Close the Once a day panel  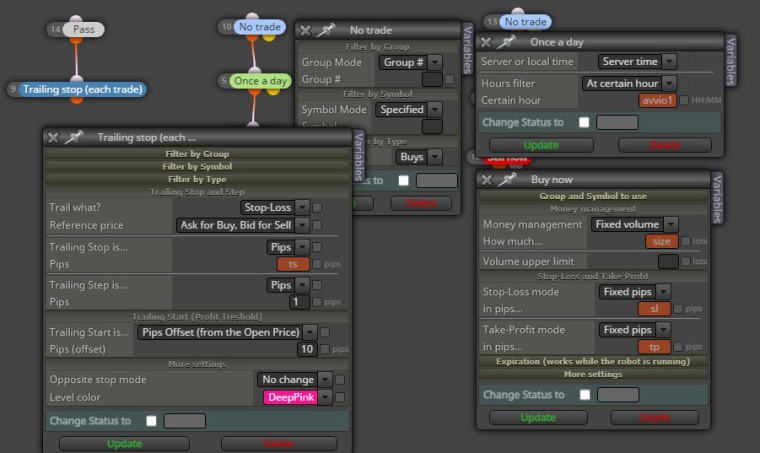point(486,43)
